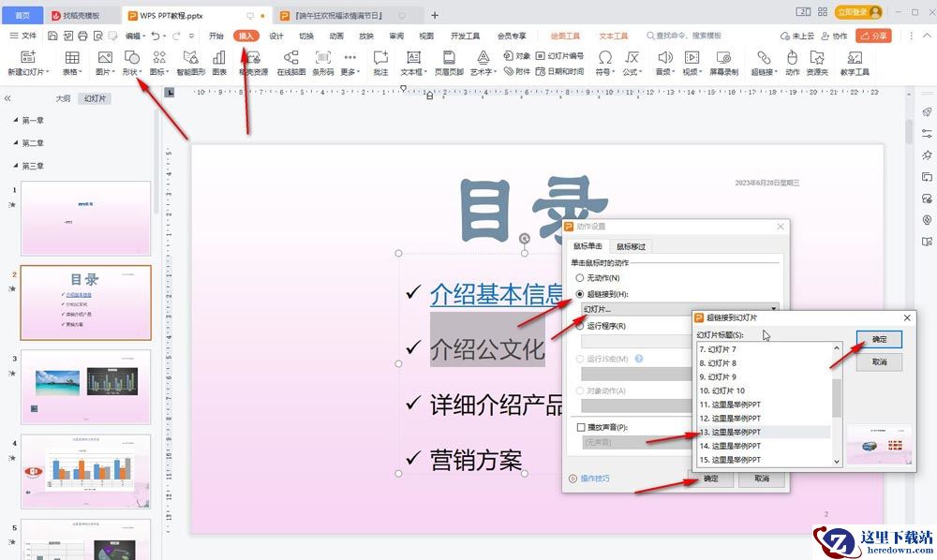Collapse the ribbon with the up chevron

[927, 36]
